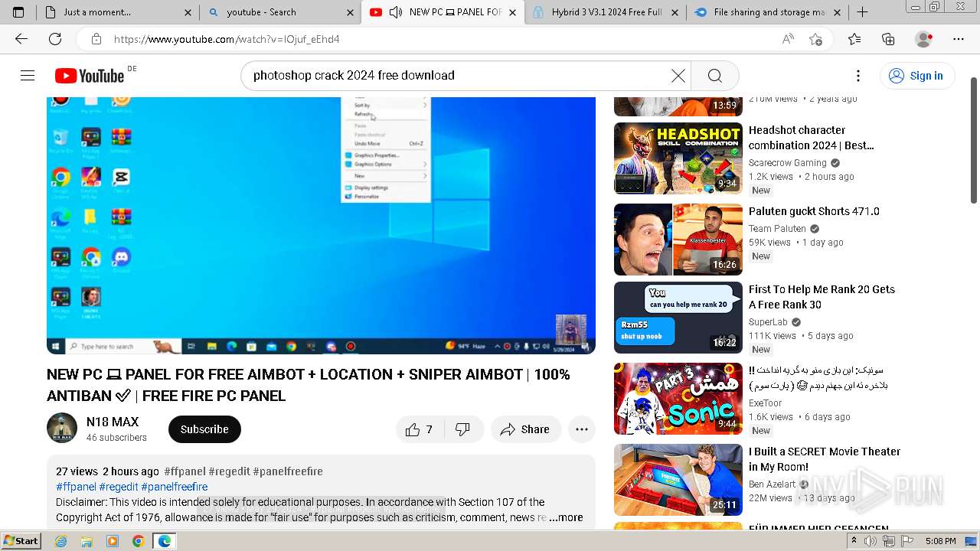
Task: Open the Sonic Part 3 video thumbnail
Action: (x=678, y=399)
